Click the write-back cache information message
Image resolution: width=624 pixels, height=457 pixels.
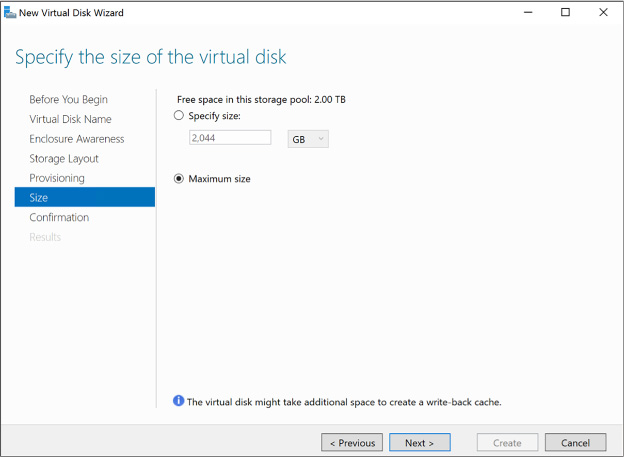pyautogui.click(x=344, y=402)
